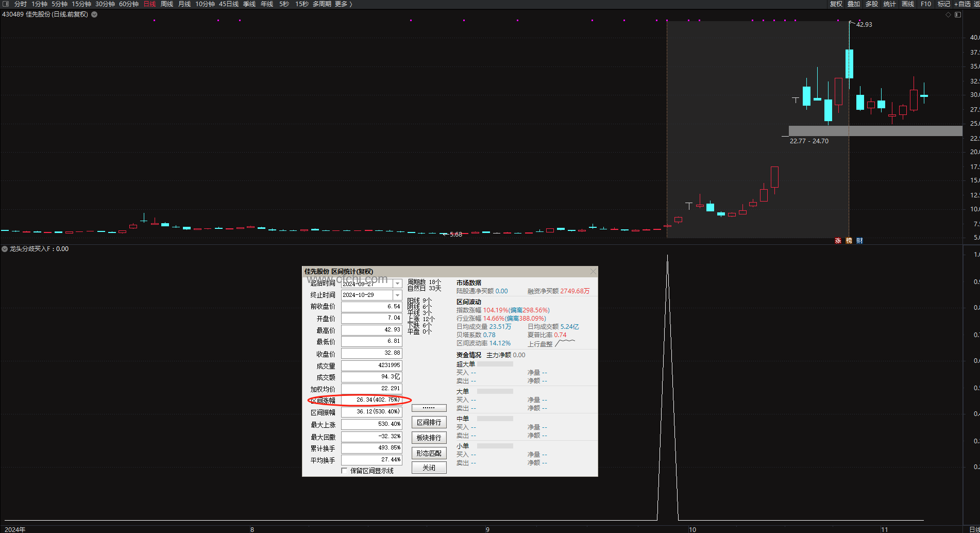Image resolution: width=980 pixels, height=533 pixels.
Task: Click the 大单 gray progress bar
Action: (495, 391)
